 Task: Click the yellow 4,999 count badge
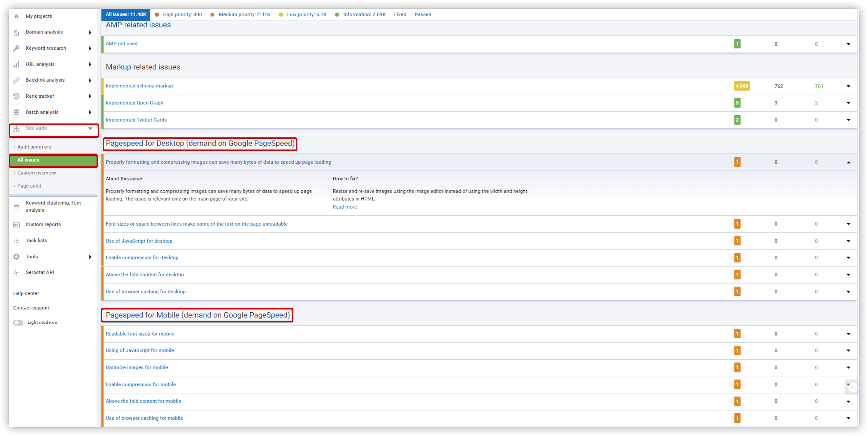coord(742,86)
